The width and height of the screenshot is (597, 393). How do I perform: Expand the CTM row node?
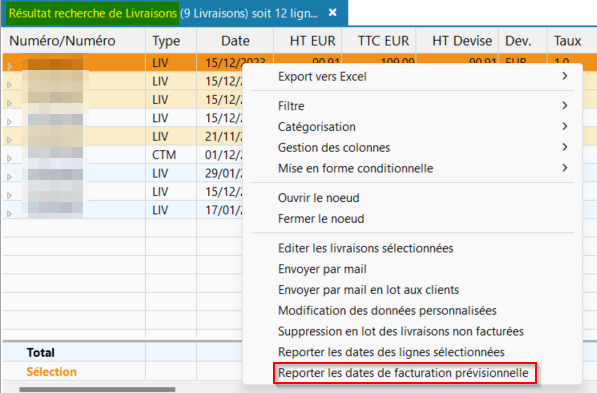click(10, 158)
